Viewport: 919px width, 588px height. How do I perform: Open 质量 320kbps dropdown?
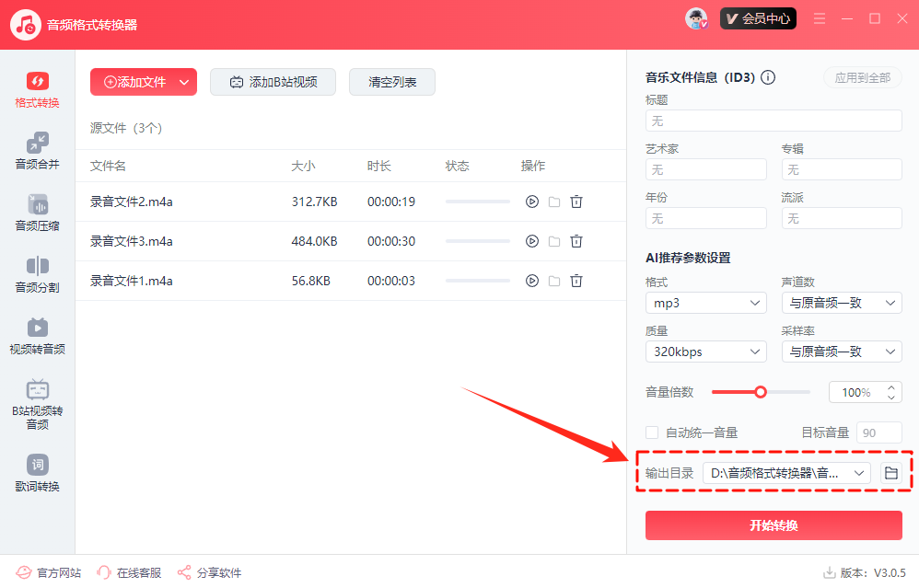(x=705, y=352)
